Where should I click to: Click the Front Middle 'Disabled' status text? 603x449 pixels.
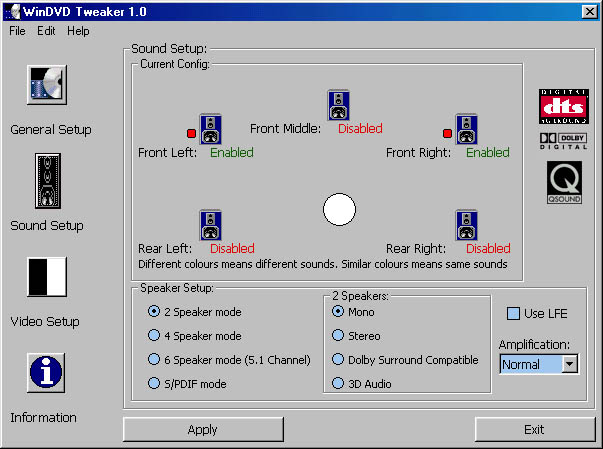tap(360, 128)
